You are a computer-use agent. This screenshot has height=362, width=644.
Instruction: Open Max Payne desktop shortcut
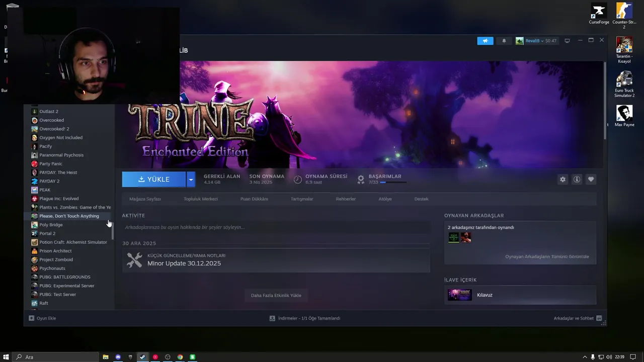(x=624, y=116)
